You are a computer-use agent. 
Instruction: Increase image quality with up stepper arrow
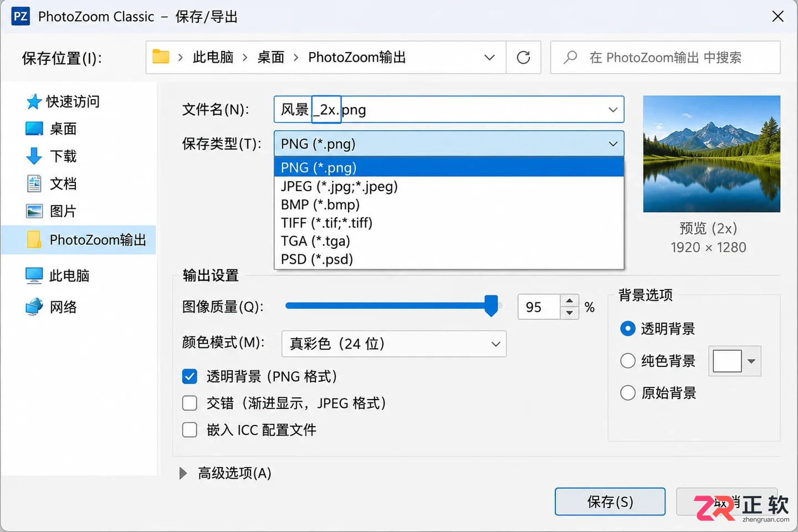569,300
